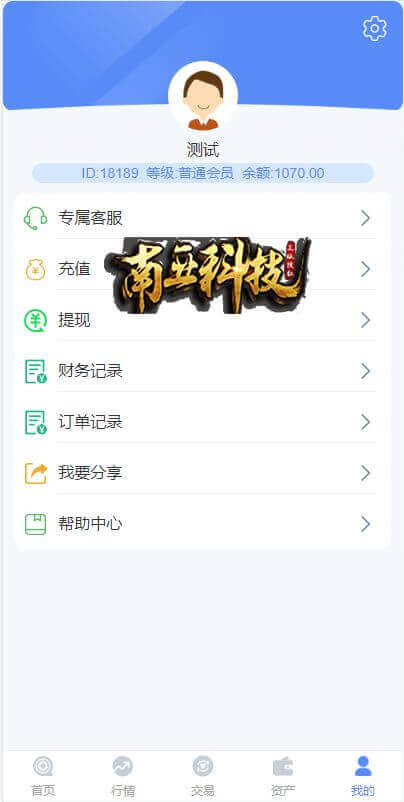This screenshot has height=802, width=404.
Task: Expand the 帮助中心 row chevron
Action: click(x=365, y=524)
